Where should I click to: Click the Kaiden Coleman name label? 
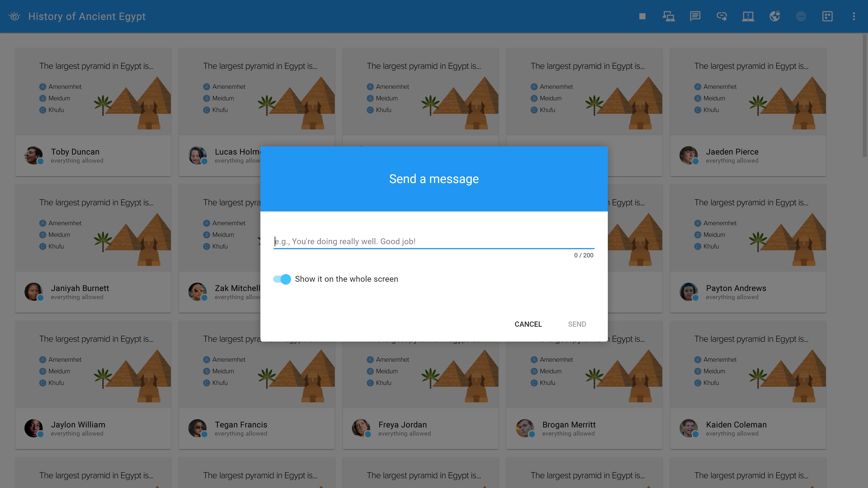(x=736, y=424)
